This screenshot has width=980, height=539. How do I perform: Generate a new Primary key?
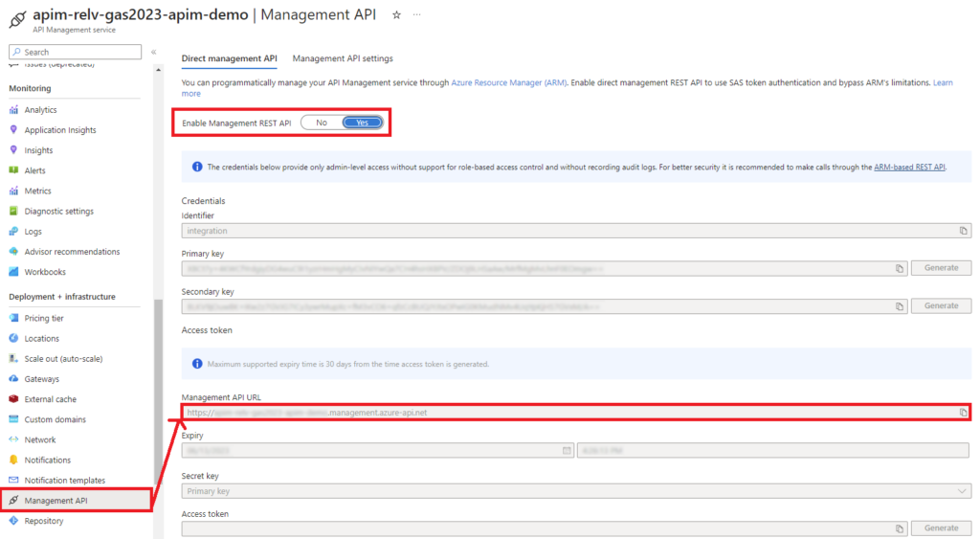941,268
